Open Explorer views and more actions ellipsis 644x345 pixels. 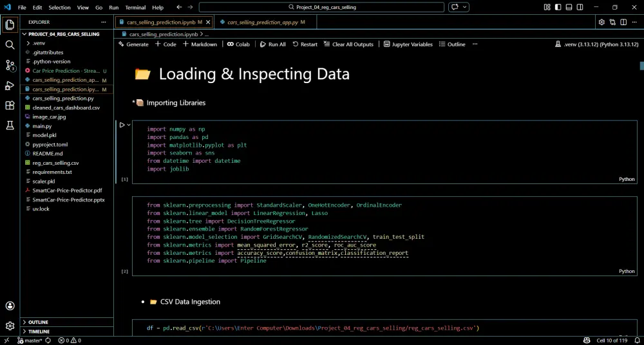click(x=104, y=22)
